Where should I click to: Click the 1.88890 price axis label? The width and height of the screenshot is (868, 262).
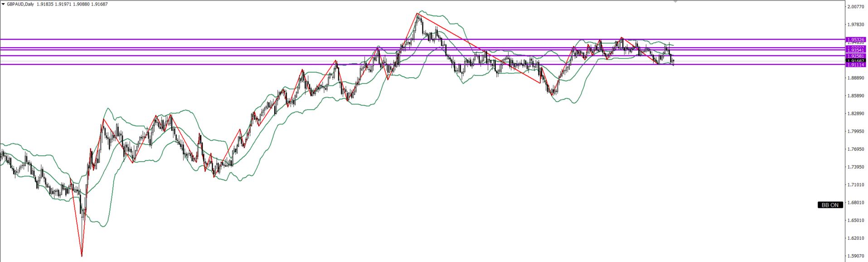pyautogui.click(x=855, y=78)
